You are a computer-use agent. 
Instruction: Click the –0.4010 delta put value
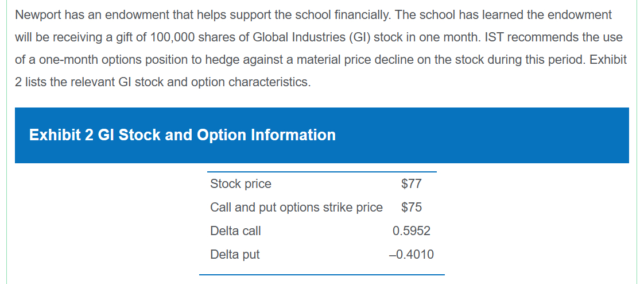coord(412,254)
